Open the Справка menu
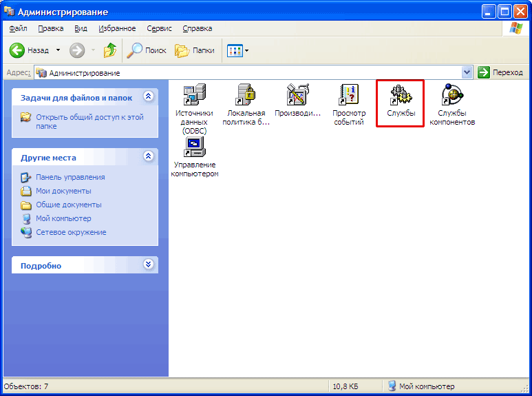This screenshot has width=532, height=396. pyautogui.click(x=198, y=28)
